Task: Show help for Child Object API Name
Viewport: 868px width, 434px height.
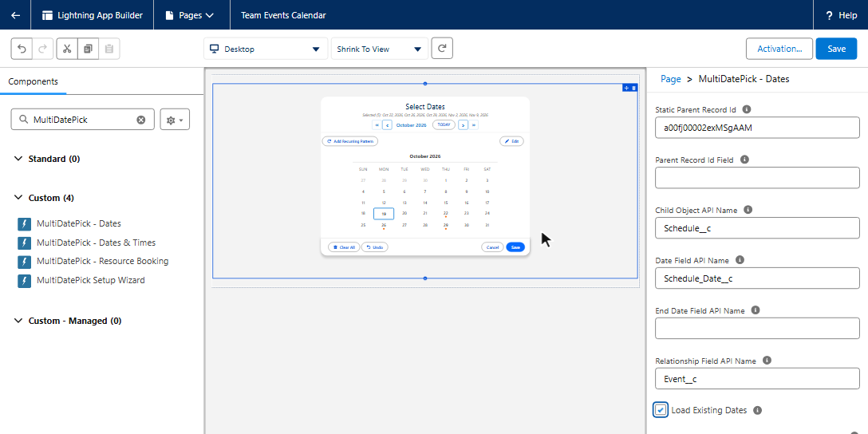Action: click(x=748, y=210)
